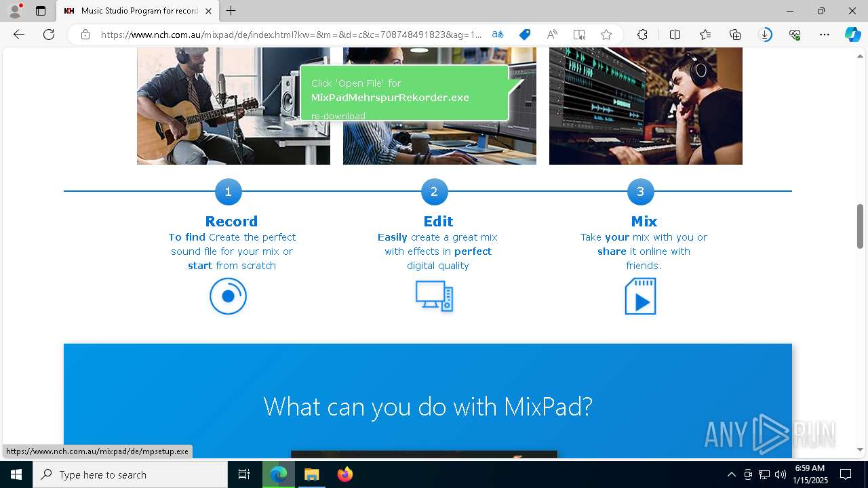This screenshot has height=488, width=868.
Task: Click the nch.com.au address bar URL
Action: point(291,35)
